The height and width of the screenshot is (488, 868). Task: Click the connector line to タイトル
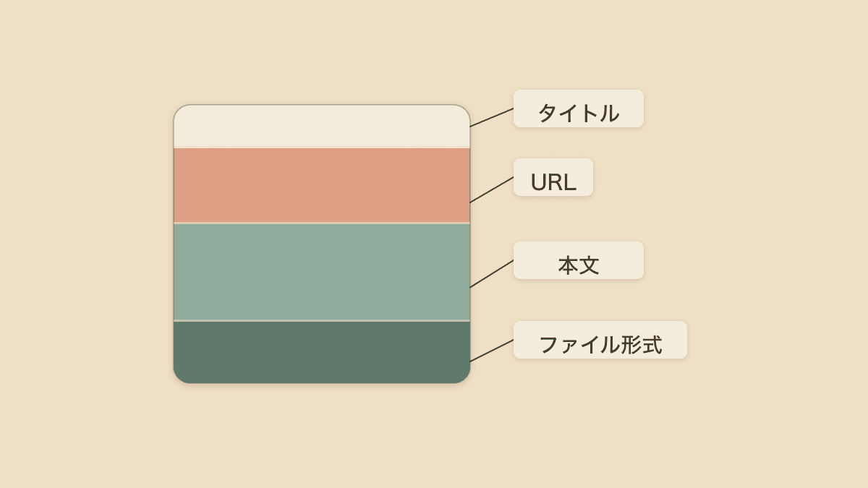click(492, 117)
